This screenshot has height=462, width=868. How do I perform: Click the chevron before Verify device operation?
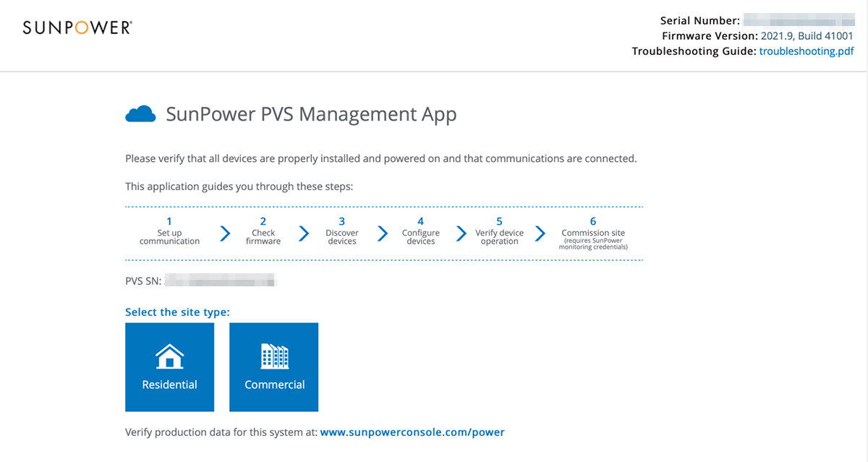pyautogui.click(x=460, y=233)
